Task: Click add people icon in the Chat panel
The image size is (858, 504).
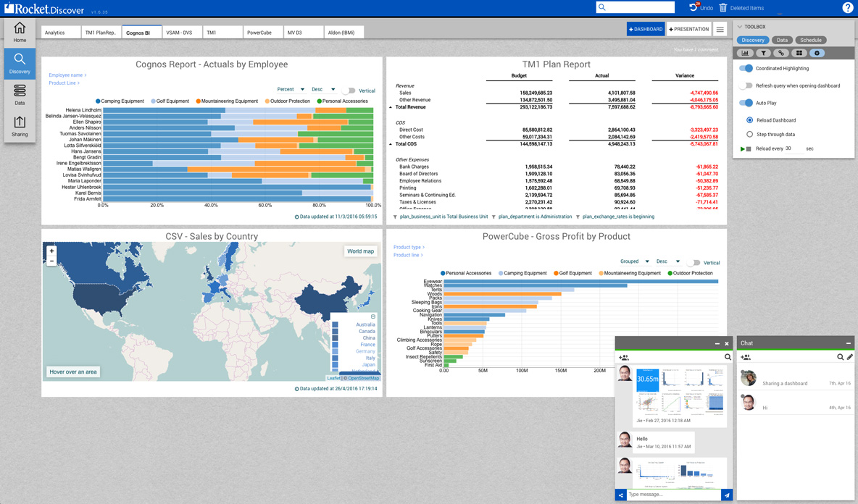Action: tap(745, 358)
